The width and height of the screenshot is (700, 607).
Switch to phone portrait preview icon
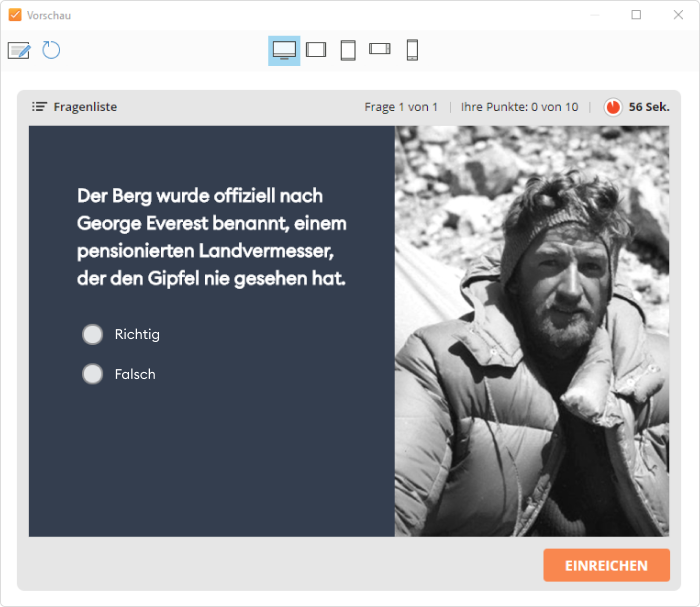pyautogui.click(x=412, y=50)
